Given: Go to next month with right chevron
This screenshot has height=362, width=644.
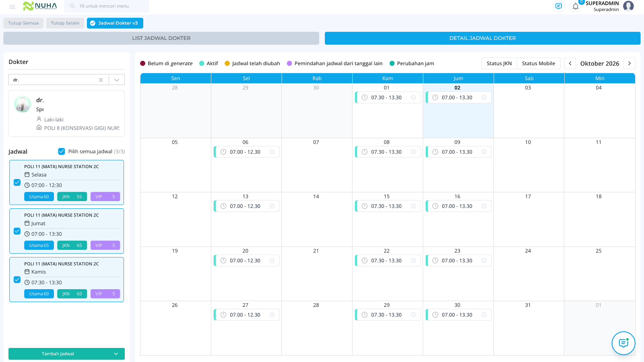Looking at the screenshot, I should click(630, 64).
